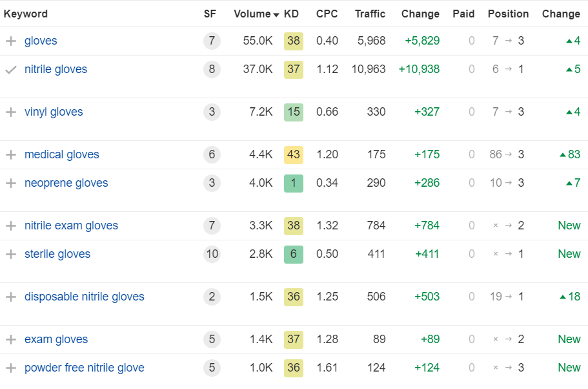Sort by Volume column dropdown arrow
Image resolution: width=588 pixels, height=389 pixels.
tap(276, 15)
